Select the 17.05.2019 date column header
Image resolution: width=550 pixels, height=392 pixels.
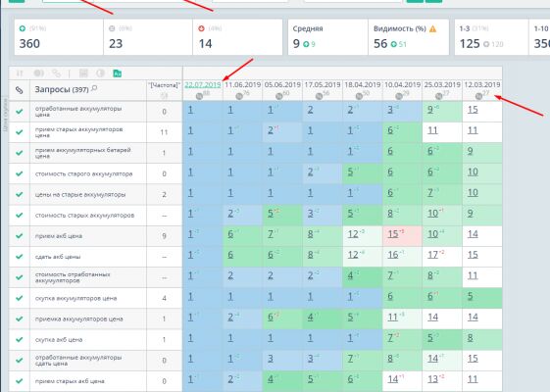(x=323, y=85)
